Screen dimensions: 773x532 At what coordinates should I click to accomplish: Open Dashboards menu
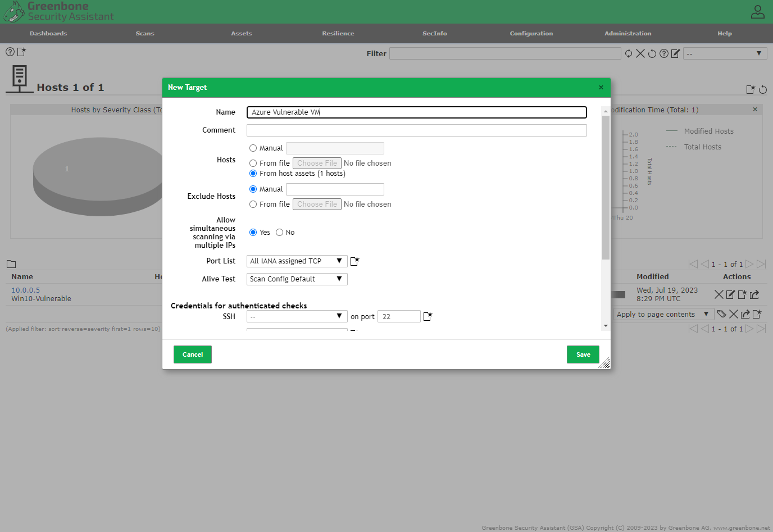(48, 34)
